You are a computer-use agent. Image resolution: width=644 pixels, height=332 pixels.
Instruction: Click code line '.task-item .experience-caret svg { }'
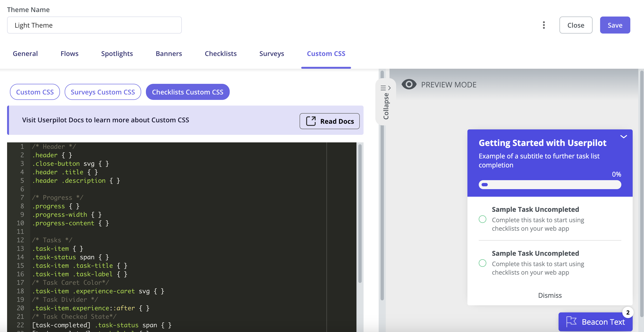coord(98,291)
